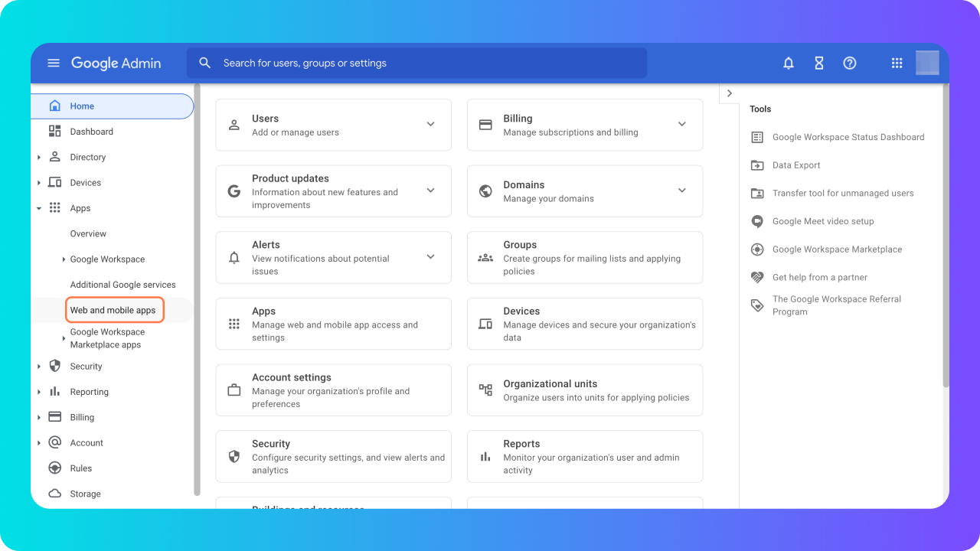Click the Storage cloud icon
Viewport: 980px width, 551px height.
[x=54, y=494]
